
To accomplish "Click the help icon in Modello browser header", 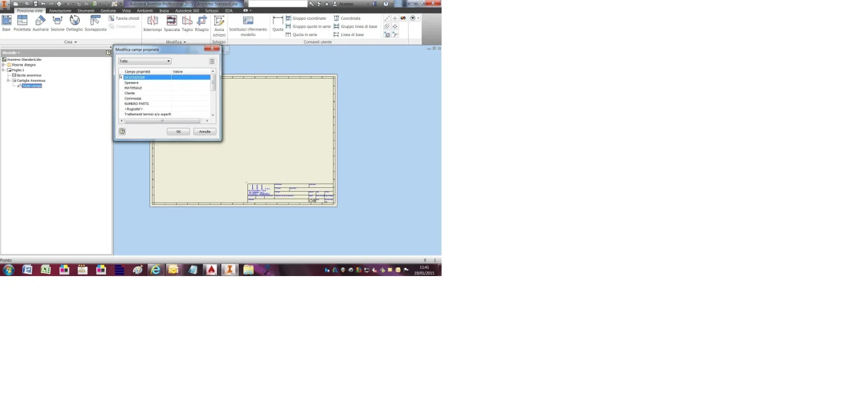I will click(108, 53).
